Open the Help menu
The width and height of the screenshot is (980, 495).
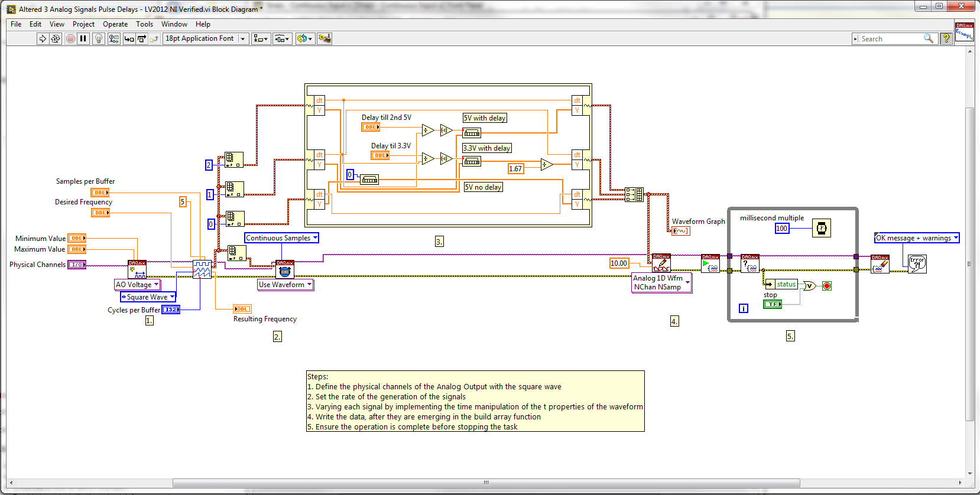203,24
